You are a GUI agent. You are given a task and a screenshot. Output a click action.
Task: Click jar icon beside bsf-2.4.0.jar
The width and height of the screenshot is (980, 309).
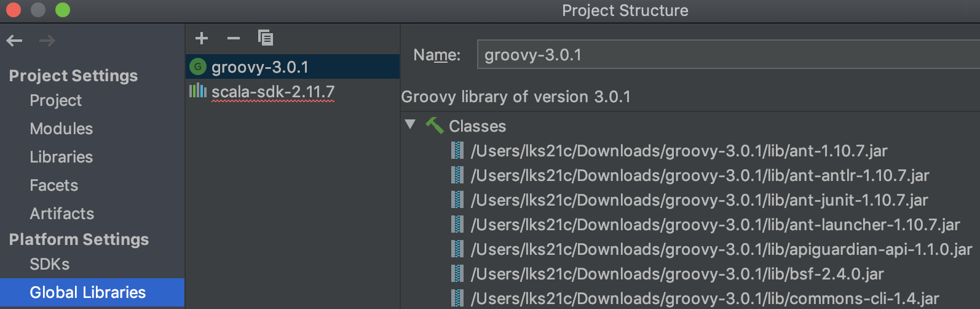click(457, 273)
